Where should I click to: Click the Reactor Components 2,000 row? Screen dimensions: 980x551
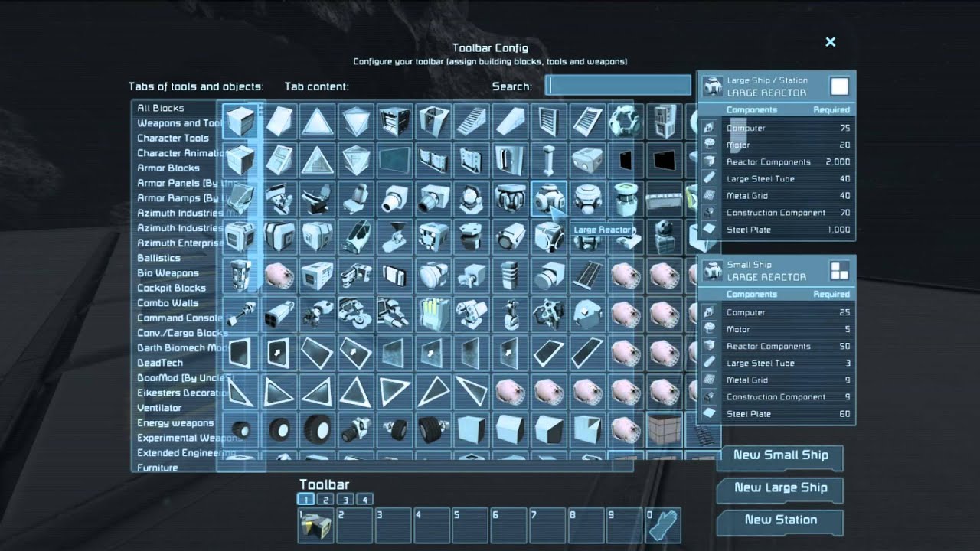point(777,162)
